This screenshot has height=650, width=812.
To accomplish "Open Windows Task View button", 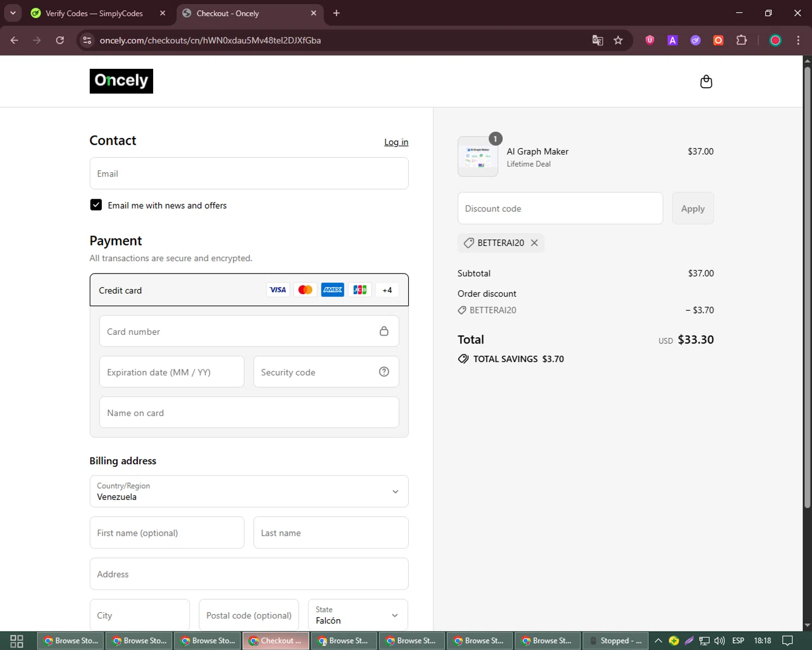I will (x=17, y=641).
